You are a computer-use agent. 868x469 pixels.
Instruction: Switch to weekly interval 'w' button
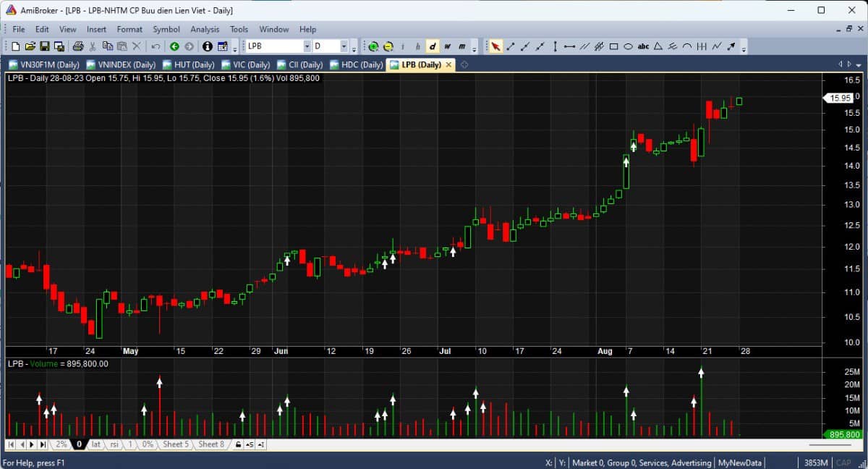[447, 46]
